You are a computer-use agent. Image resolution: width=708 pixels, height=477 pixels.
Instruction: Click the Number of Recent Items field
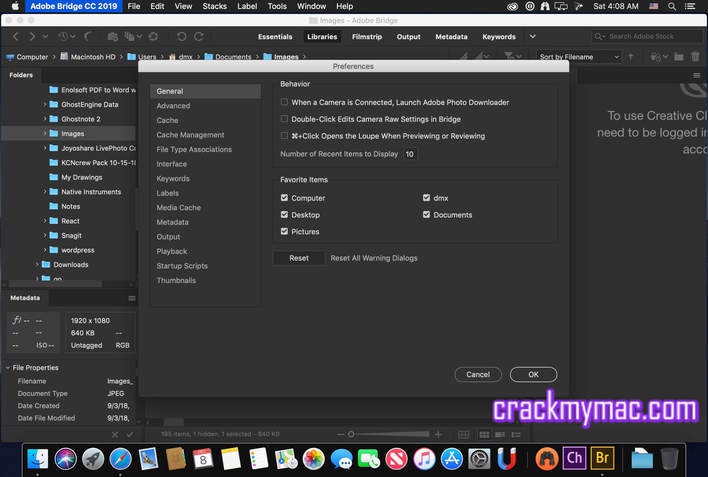410,154
